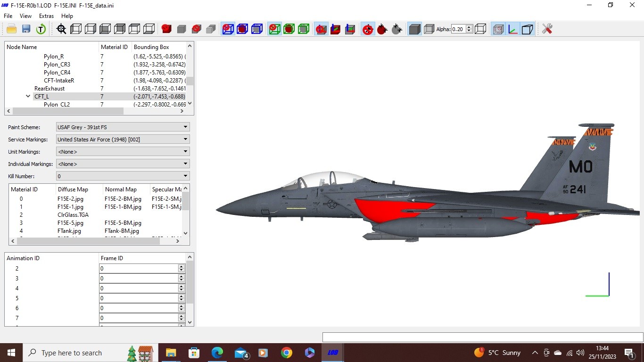
Task: Select blue wireframe with dark red cube icon
Action: 242,29
